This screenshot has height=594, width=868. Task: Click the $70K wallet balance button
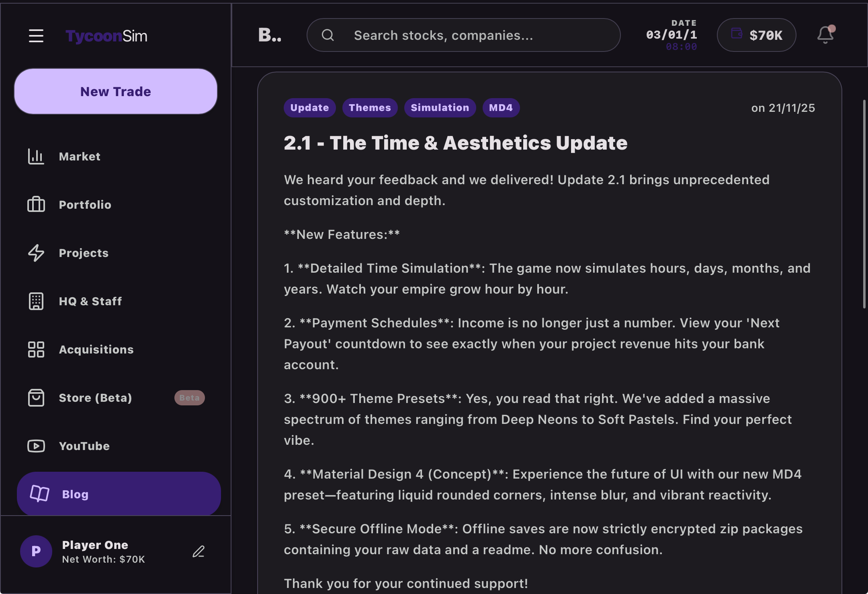click(756, 35)
